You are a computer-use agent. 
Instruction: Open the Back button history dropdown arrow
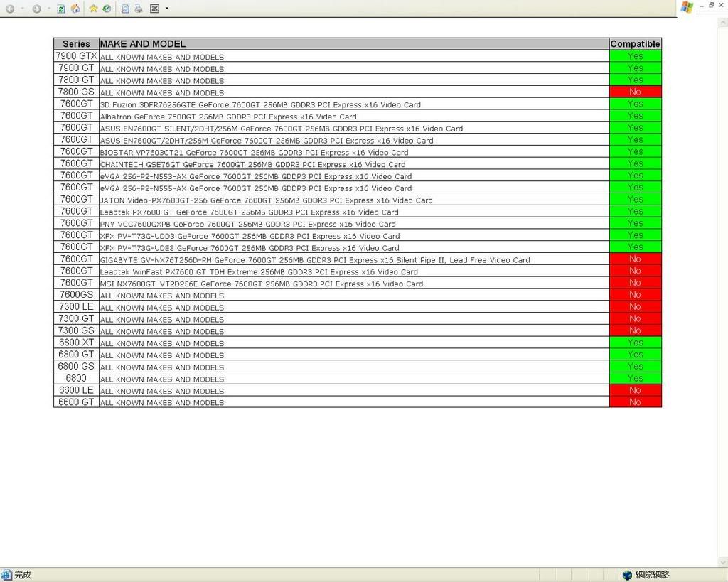(22, 9)
